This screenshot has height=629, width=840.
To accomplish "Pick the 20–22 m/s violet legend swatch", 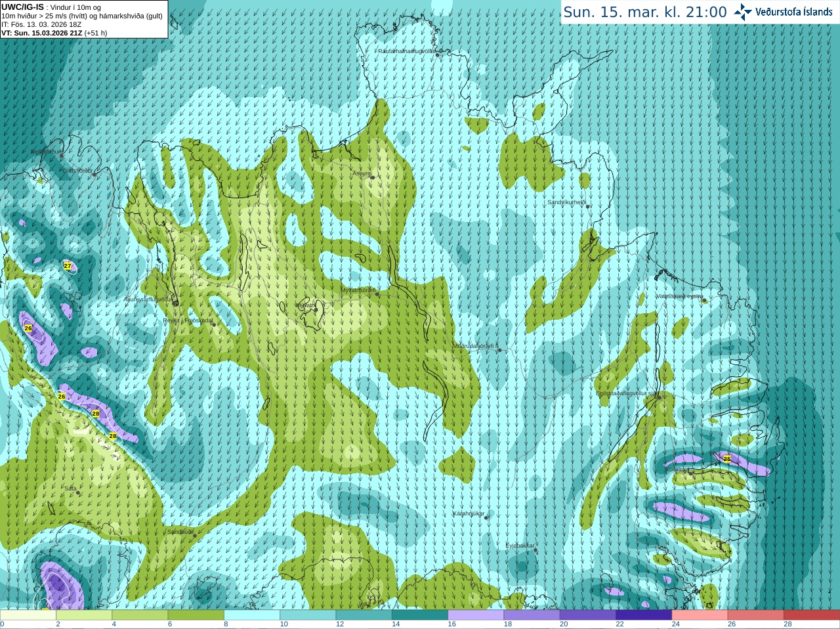I will (x=588, y=615).
